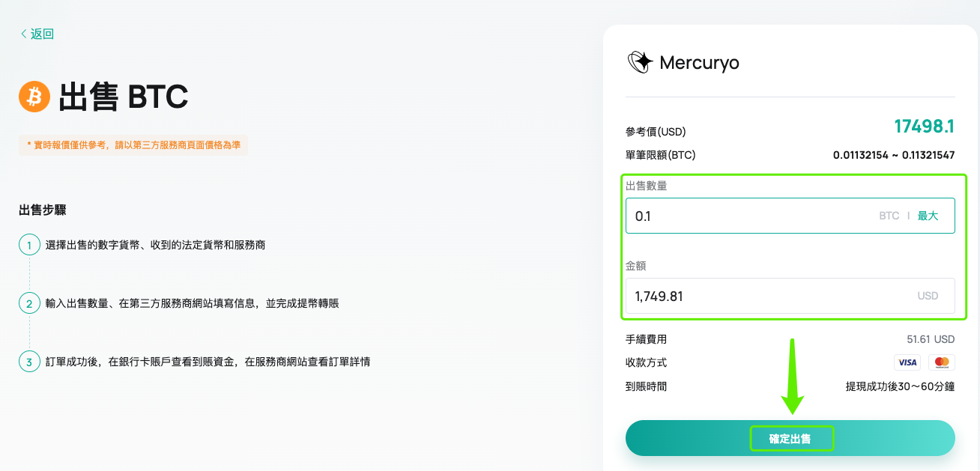Click the reference price 17498.1

[925, 127]
